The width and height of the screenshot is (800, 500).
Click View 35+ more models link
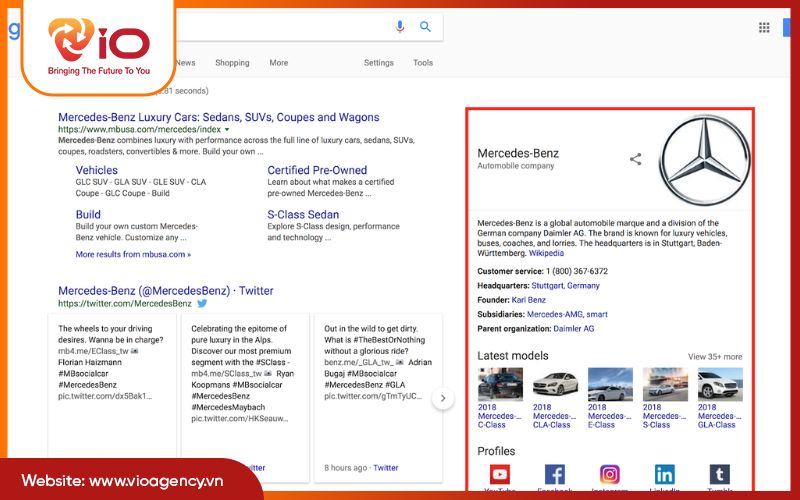(715, 357)
